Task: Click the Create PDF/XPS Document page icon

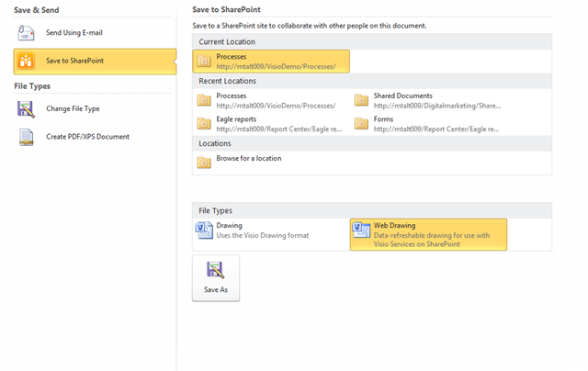Action: (26, 137)
